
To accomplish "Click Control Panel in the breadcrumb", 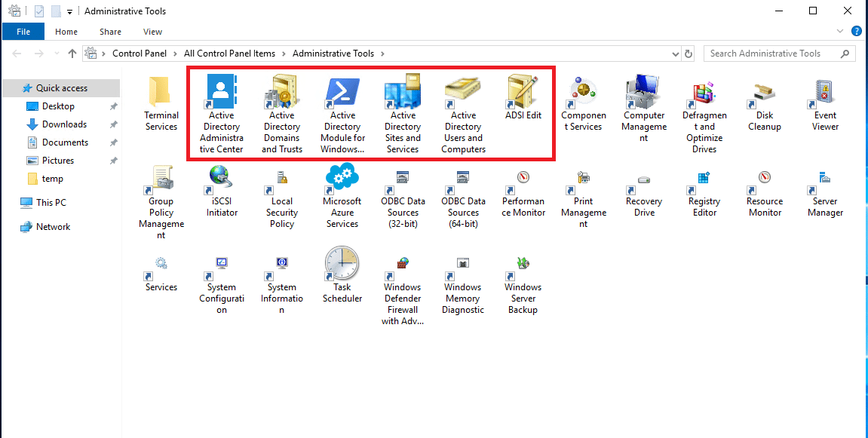I will pos(140,54).
